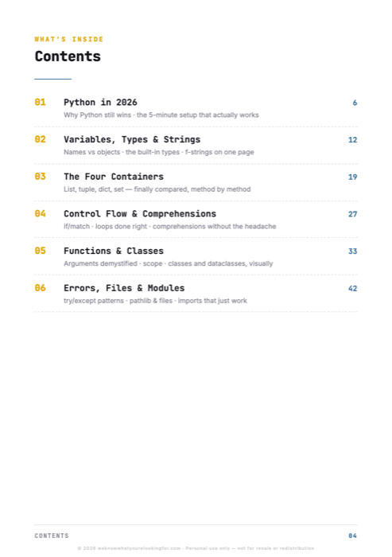The image size is (392, 557).
Task: Select the yellow chapter number 01
Action: pos(40,103)
